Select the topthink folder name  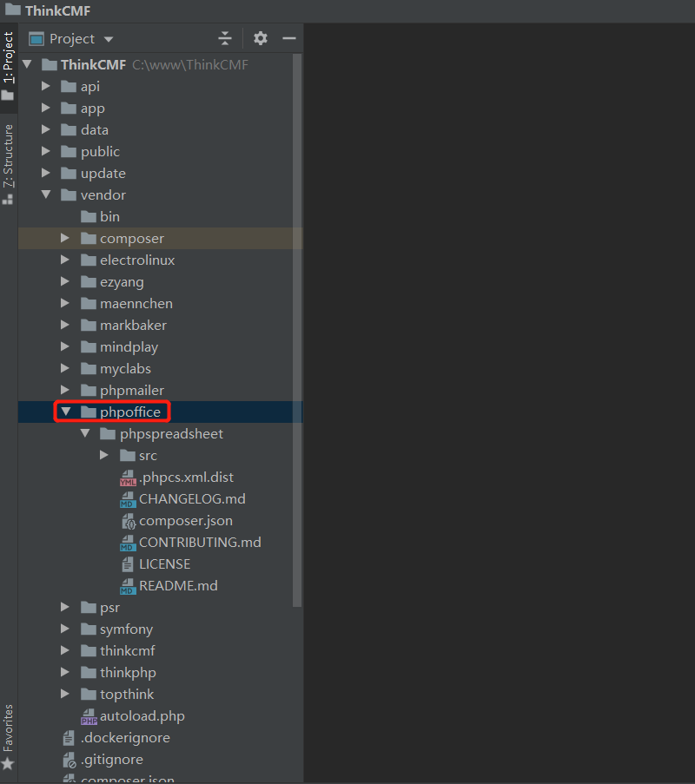127,694
